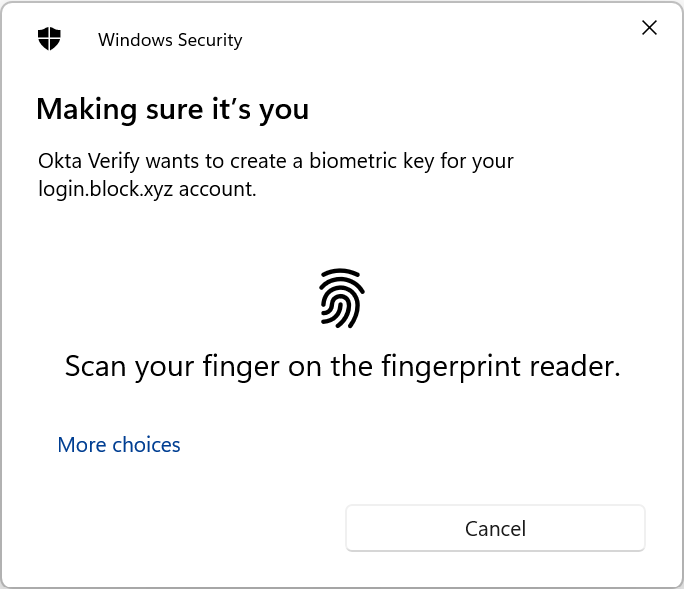
Task: Click the words "biometric key" in the message
Action: click(x=372, y=161)
